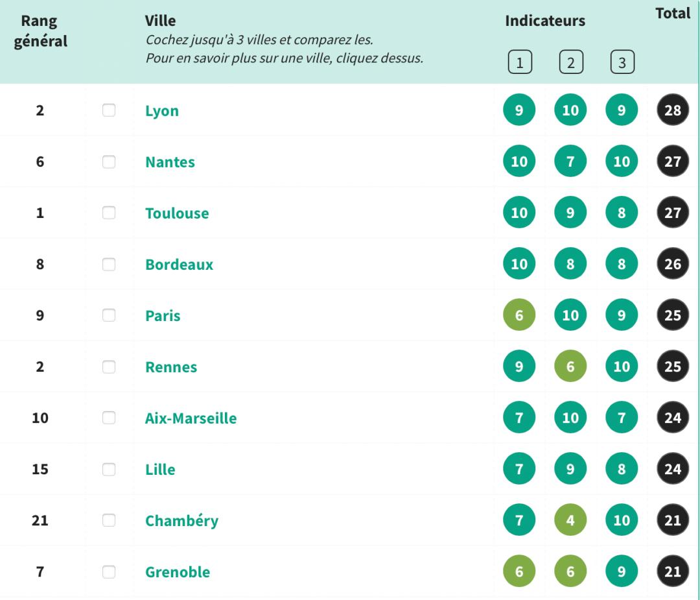Click indicator 1 header icon

(519, 63)
